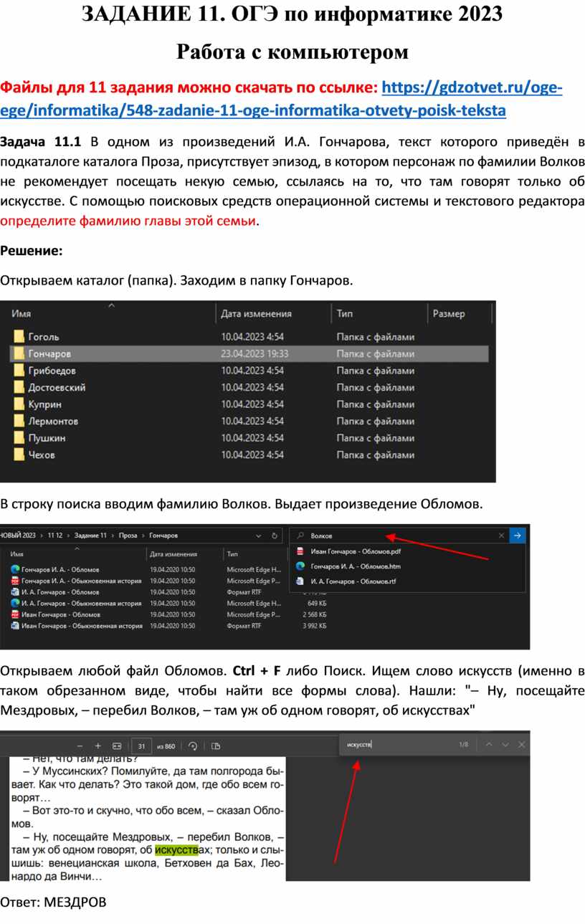Expand the address bar history dropdown
This screenshot has width=585, height=924.
258,535
